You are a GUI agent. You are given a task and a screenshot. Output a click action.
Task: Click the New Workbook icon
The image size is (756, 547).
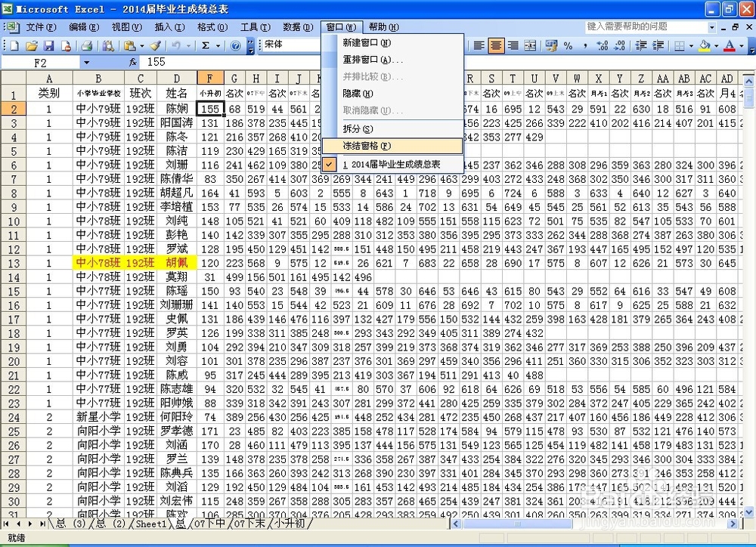(x=13, y=45)
